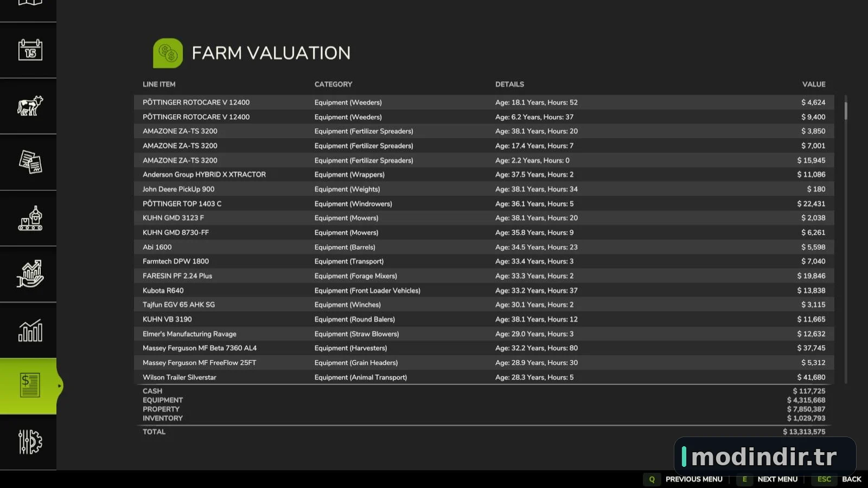Select the Massey Ferguson MF Beta 7360 AL4 row
The width and height of the screenshot is (868, 488).
[x=484, y=348]
